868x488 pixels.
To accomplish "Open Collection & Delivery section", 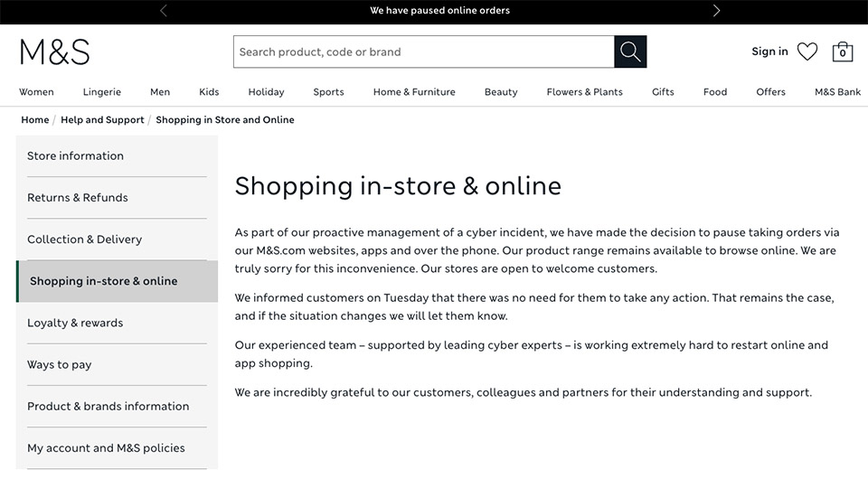I will click(84, 239).
